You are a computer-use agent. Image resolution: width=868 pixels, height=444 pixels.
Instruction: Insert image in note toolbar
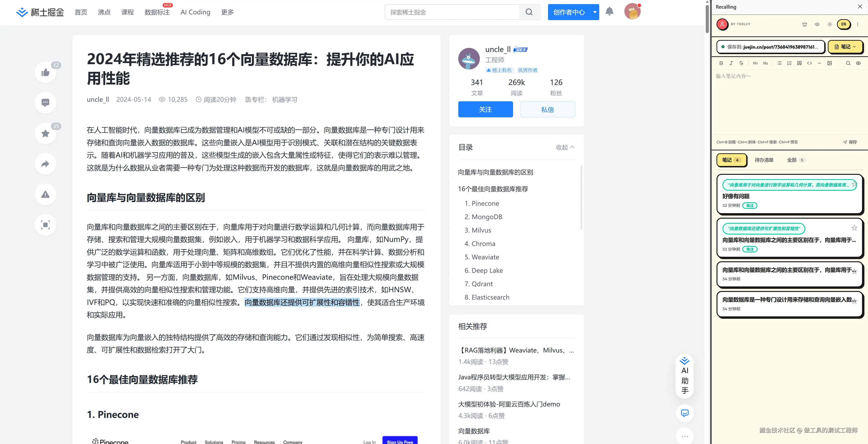coord(829,63)
